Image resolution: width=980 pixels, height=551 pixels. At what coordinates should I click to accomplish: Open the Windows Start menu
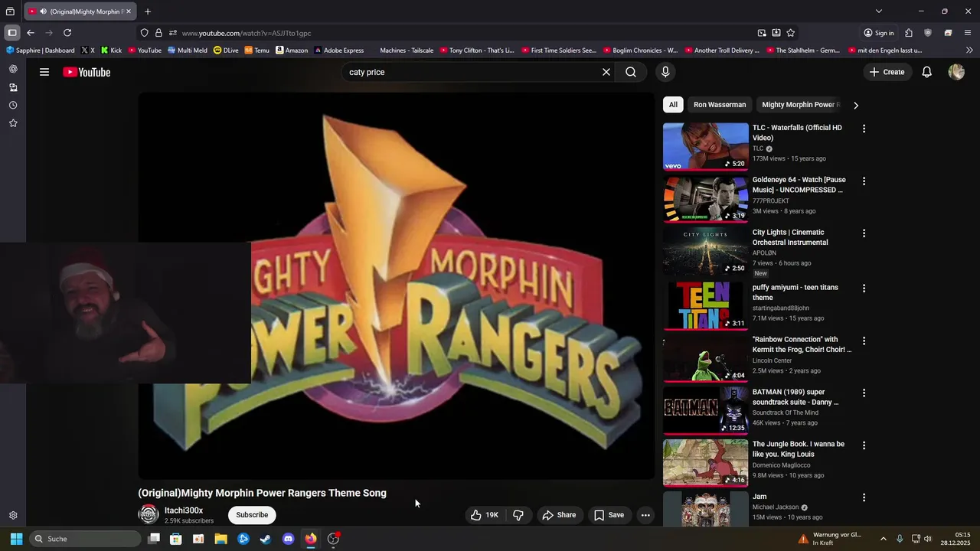[16, 539]
